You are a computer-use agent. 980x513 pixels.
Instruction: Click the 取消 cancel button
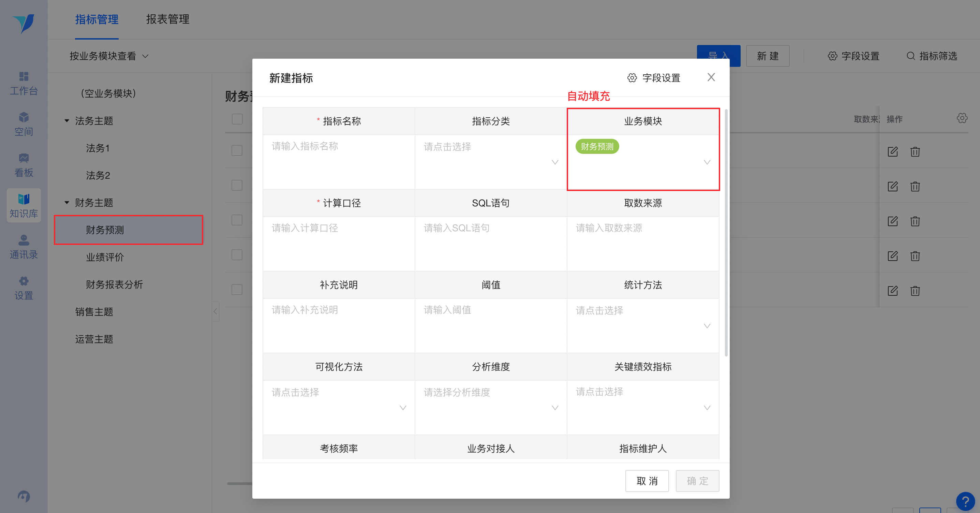click(x=647, y=481)
